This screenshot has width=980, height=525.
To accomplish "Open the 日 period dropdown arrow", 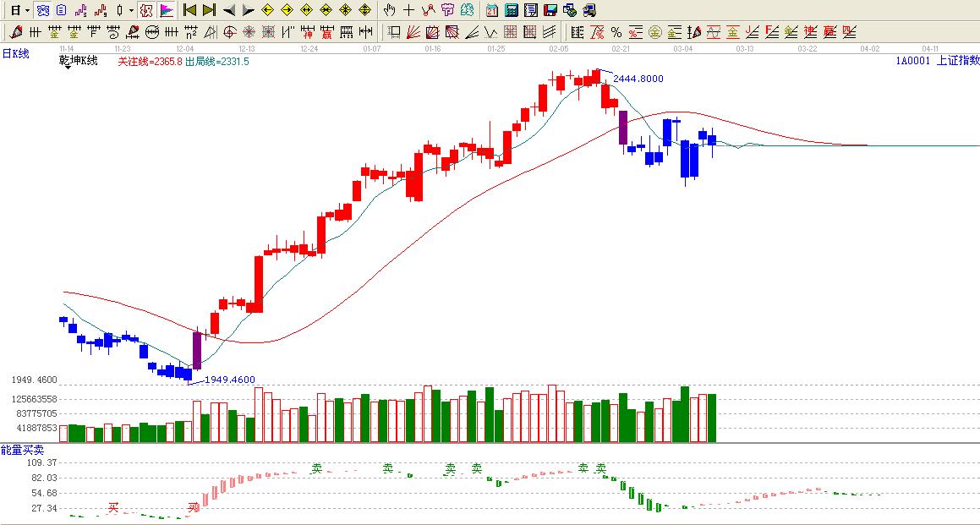I will [27, 10].
